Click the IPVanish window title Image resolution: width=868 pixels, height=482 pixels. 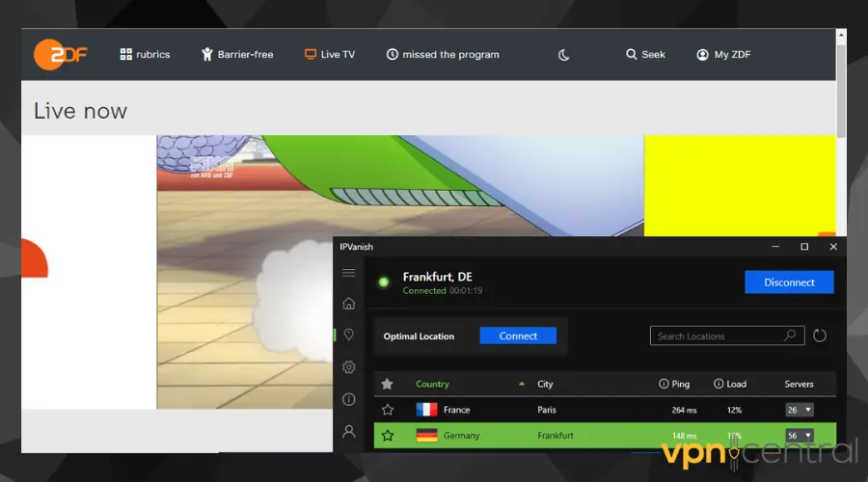coord(357,247)
